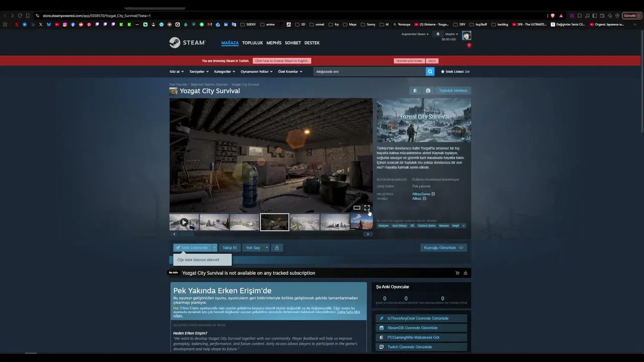Open the browser extensions puzzle icon
The width and height of the screenshot is (644, 362).
coord(580,16)
